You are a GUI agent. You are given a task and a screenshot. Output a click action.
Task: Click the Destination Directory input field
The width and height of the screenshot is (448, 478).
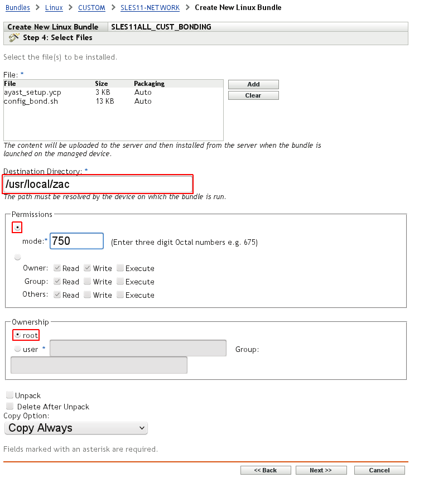pos(98,184)
